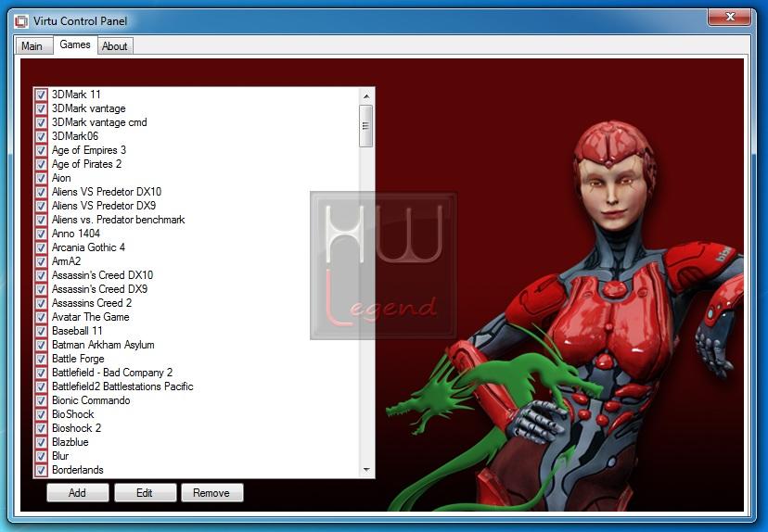Toggle the Borderlands checkbox
Viewport: 768px width, 532px height.
click(x=41, y=470)
